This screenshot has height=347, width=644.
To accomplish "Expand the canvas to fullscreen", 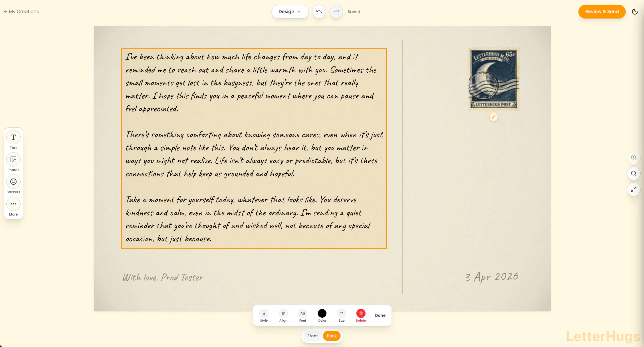I will tap(634, 189).
